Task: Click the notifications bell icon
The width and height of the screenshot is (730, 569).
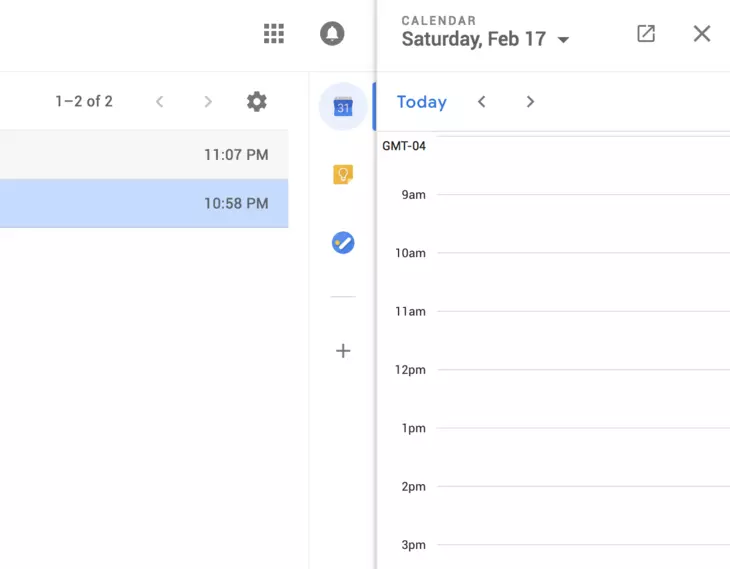Action: 332,34
